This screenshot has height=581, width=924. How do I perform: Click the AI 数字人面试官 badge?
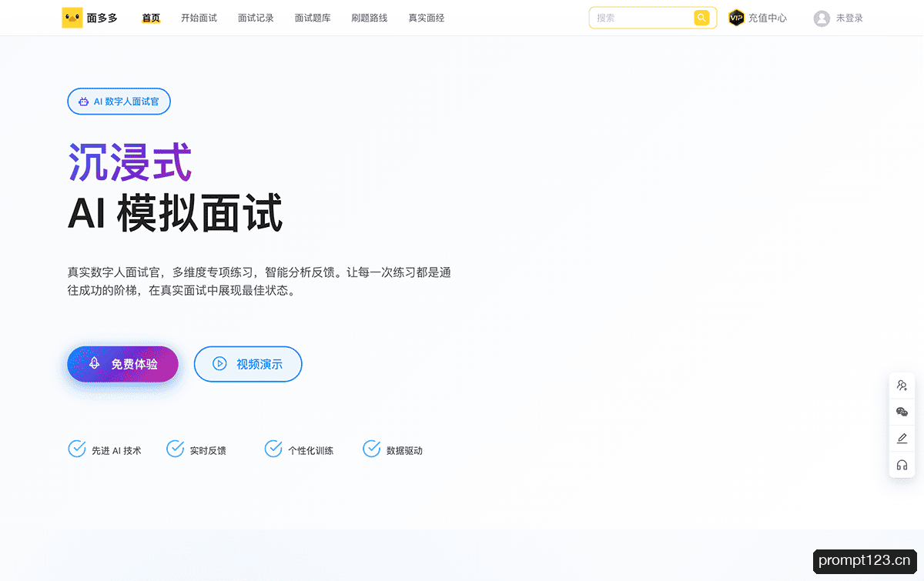click(119, 102)
